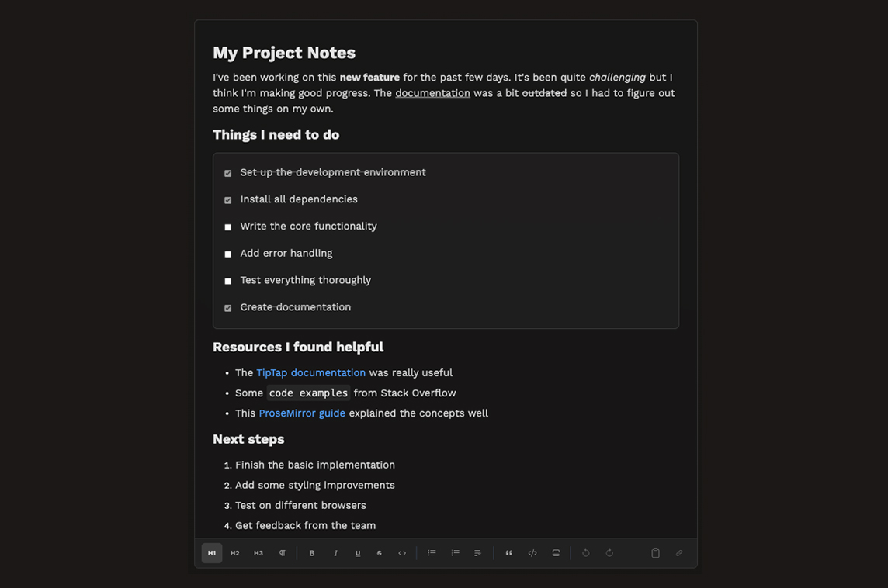
Task: Uncheck 'Set up the development environment'
Action: click(x=228, y=173)
